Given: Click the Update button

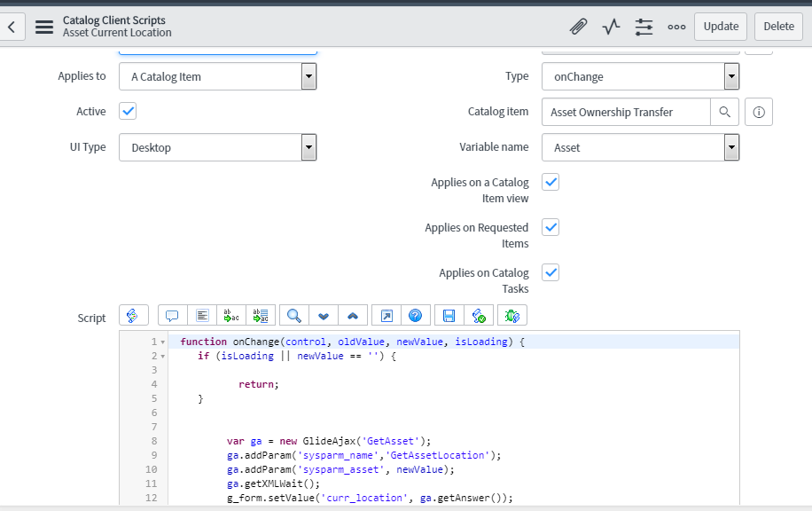Looking at the screenshot, I should [721, 27].
